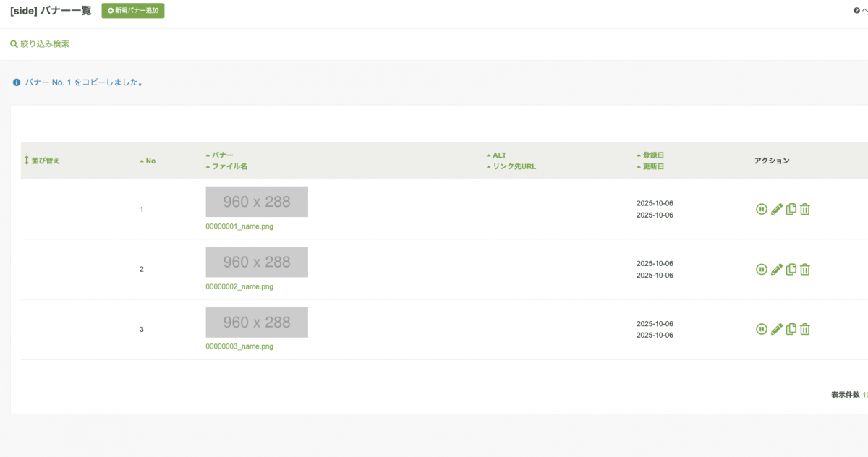Pause banner No. 2 with the pause icon
Screen dimensions: 868x457
click(762, 269)
